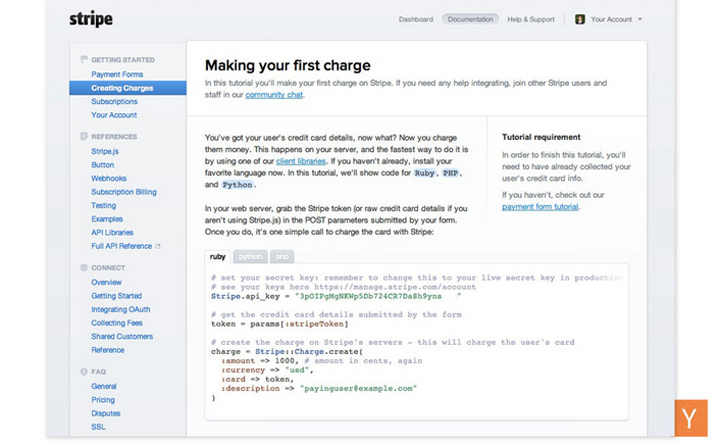The image size is (720, 447).
Task: Open Subscription Billing reference
Action: click(x=124, y=192)
